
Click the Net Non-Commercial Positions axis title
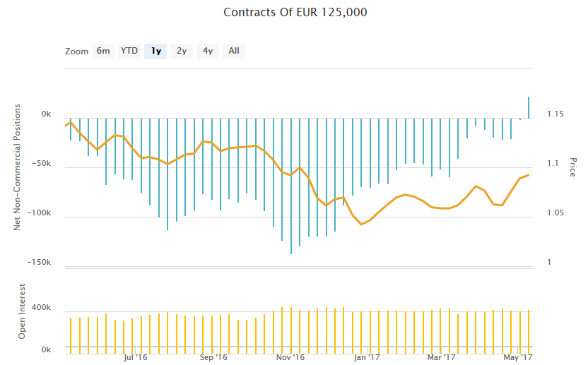(x=17, y=167)
